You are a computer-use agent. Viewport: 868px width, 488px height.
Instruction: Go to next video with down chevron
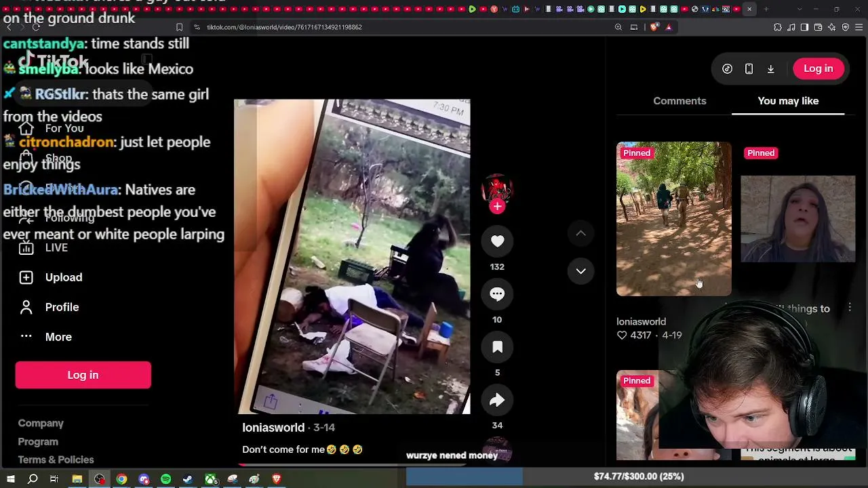pos(581,271)
